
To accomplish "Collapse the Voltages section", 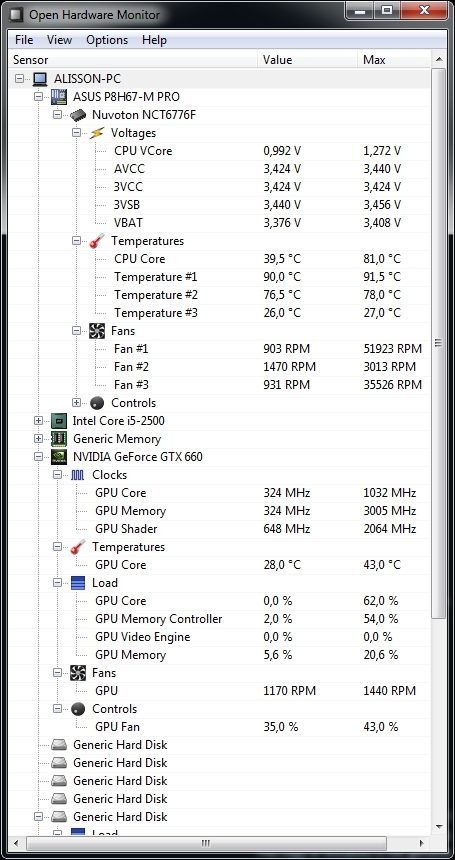I will coord(76,133).
